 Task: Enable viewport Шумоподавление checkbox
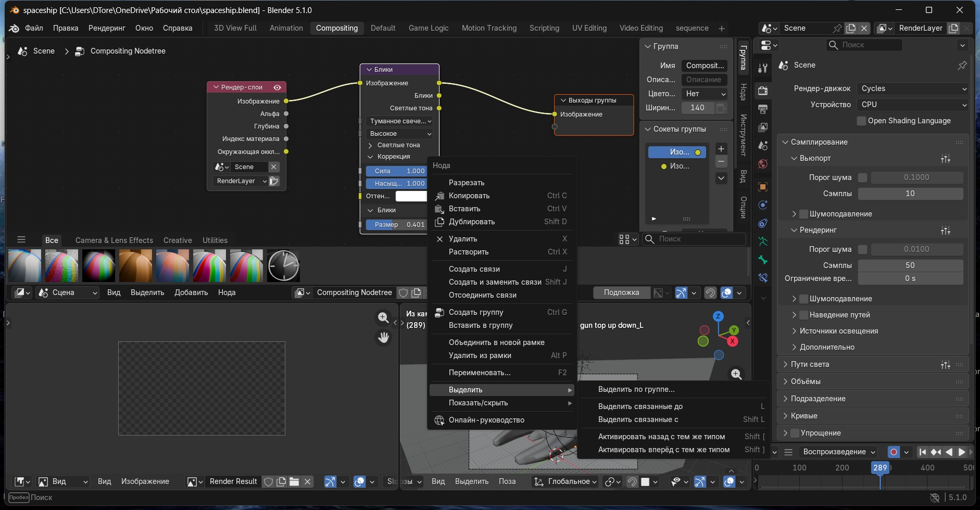pos(804,214)
